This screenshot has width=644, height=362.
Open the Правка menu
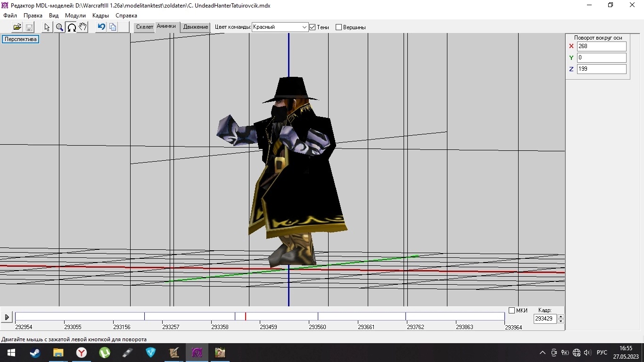[33, 16]
